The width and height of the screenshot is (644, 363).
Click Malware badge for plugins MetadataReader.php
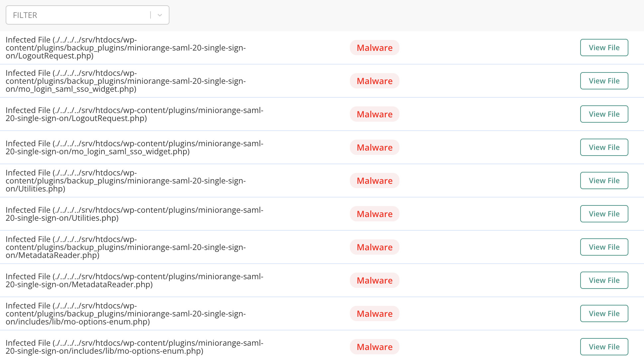374,281
